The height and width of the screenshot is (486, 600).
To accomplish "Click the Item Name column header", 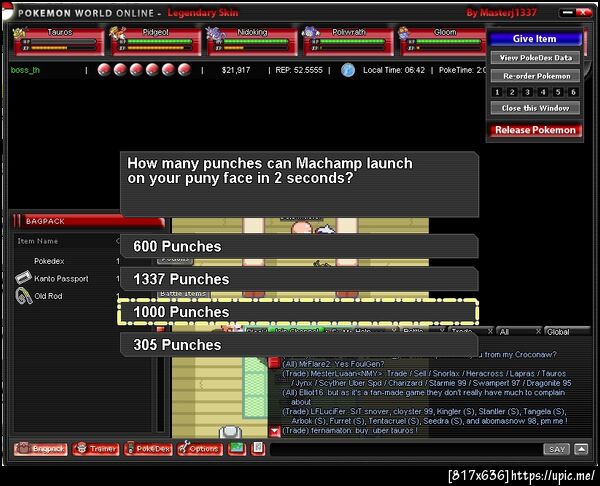I will click(x=38, y=241).
